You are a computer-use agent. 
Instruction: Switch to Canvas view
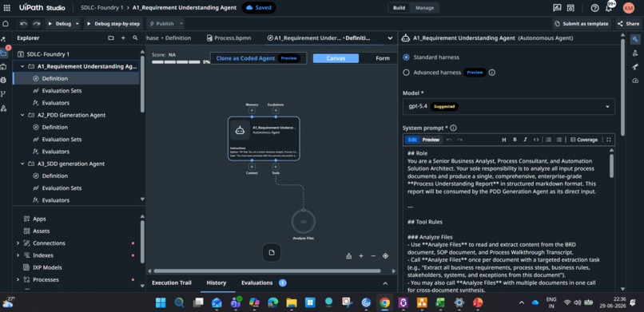click(x=336, y=58)
